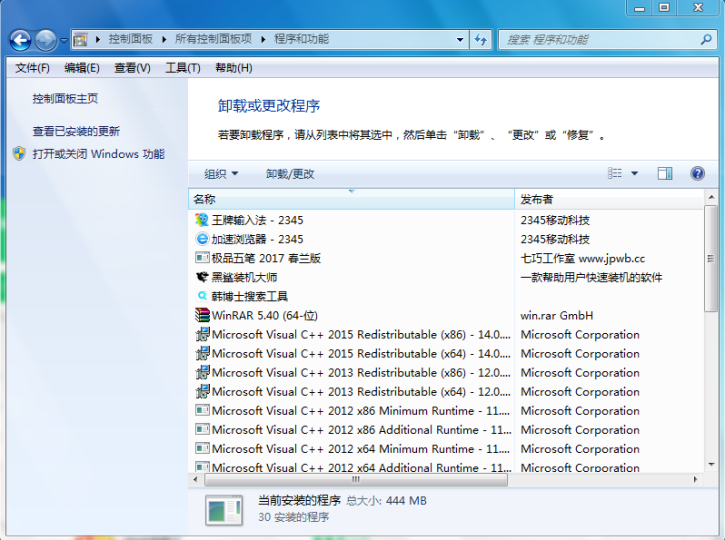Select the 黑鲨装机大师 program icon
This screenshot has height=540, width=725.
click(202, 277)
